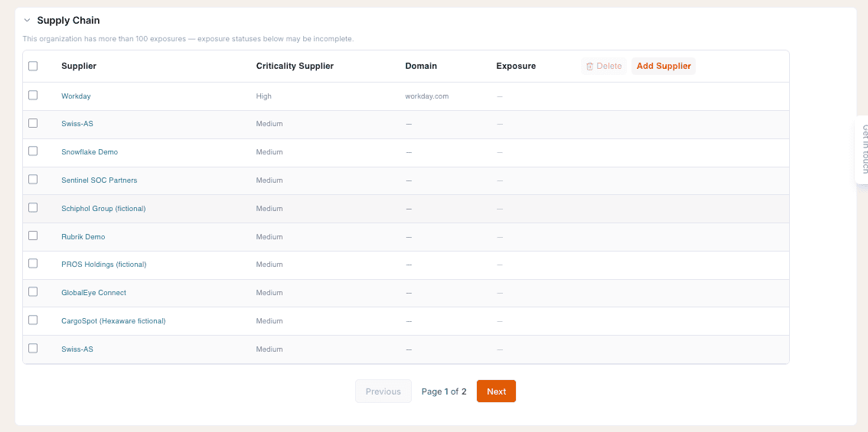Tick the select-all checkbox in the table header
This screenshot has width=868, height=432.
point(33,66)
